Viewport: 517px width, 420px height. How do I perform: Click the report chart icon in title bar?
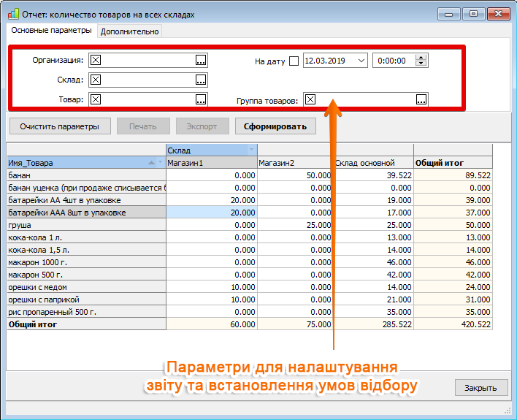point(14,14)
